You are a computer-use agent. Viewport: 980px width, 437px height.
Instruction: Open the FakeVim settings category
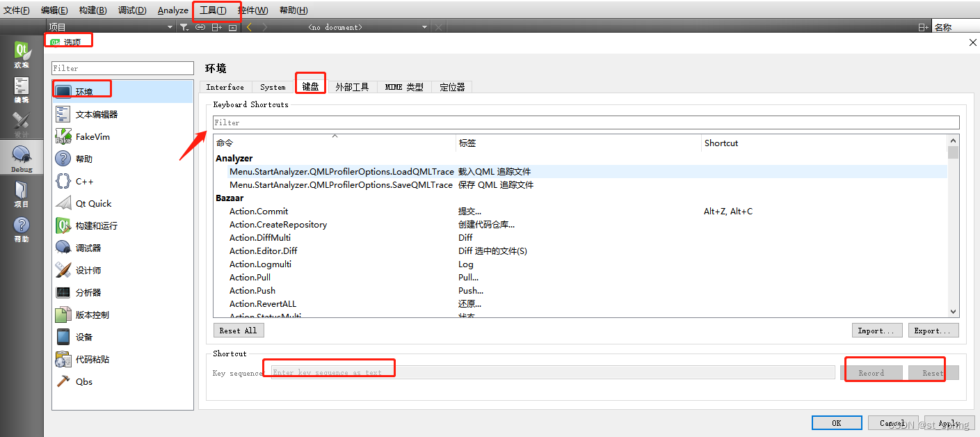(x=122, y=136)
